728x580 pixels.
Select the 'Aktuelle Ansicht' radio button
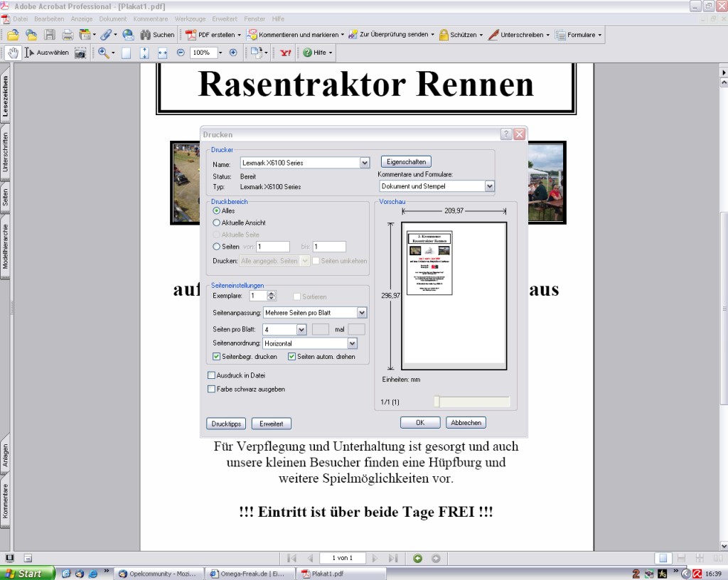(x=217, y=222)
